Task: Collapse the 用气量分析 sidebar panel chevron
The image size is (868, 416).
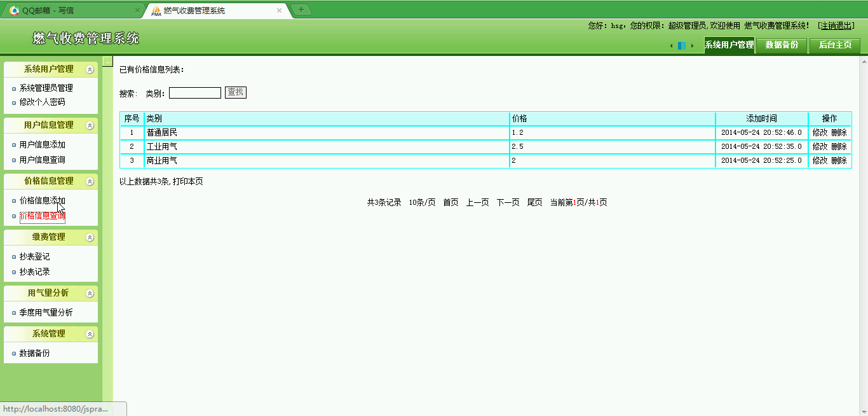Action: pos(90,293)
